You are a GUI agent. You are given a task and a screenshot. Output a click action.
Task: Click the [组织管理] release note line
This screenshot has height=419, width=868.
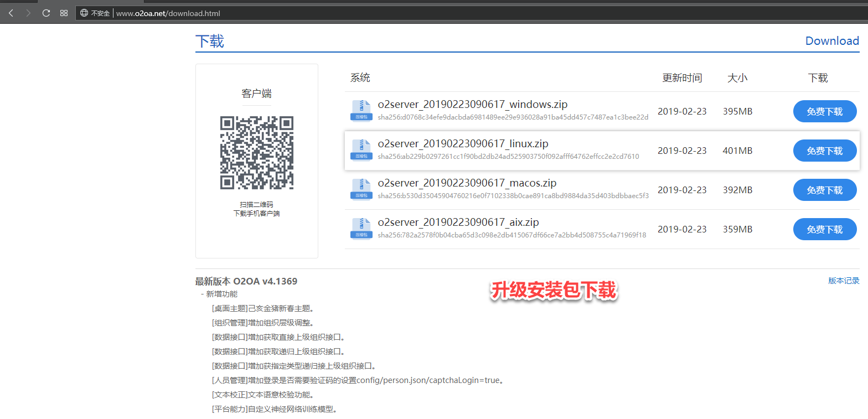coord(263,323)
